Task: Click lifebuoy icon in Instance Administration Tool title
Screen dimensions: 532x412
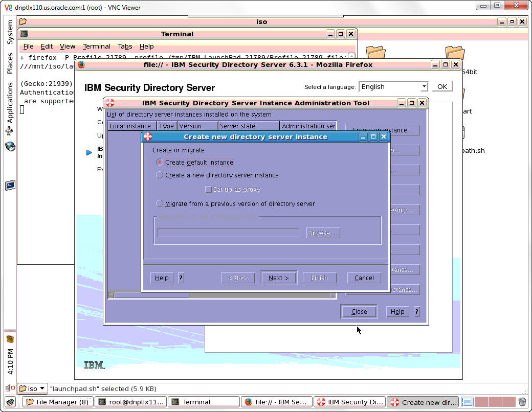Action: tap(110, 103)
